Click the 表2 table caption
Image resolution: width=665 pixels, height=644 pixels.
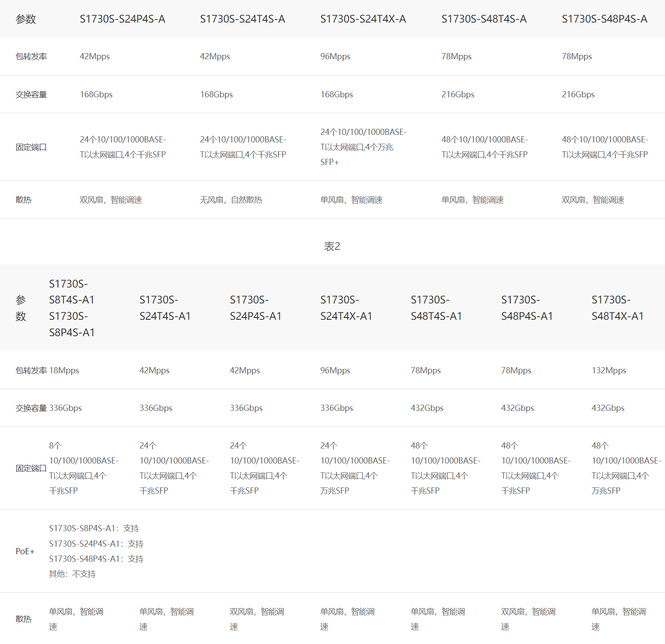pos(332,246)
